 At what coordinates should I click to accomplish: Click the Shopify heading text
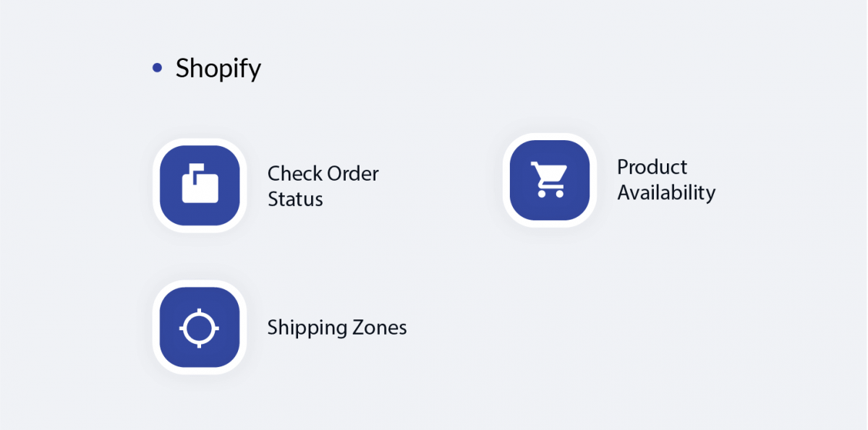point(218,69)
